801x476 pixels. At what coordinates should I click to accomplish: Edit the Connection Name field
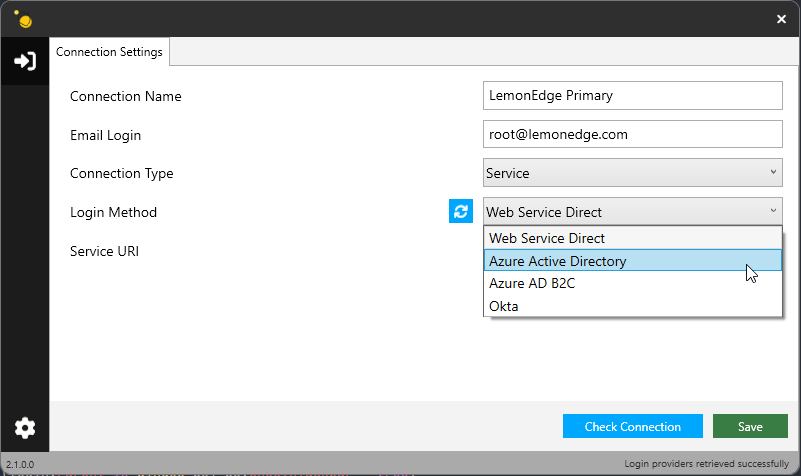coord(632,96)
